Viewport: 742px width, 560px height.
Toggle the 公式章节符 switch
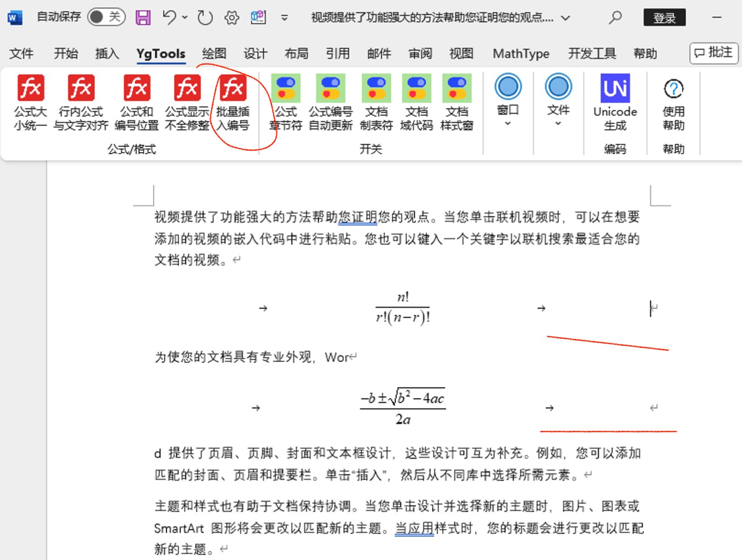(x=286, y=103)
